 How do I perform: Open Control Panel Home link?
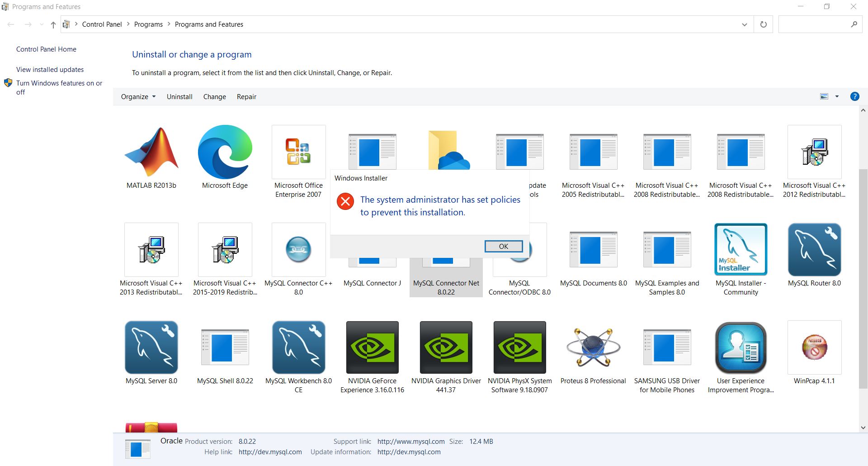click(46, 49)
